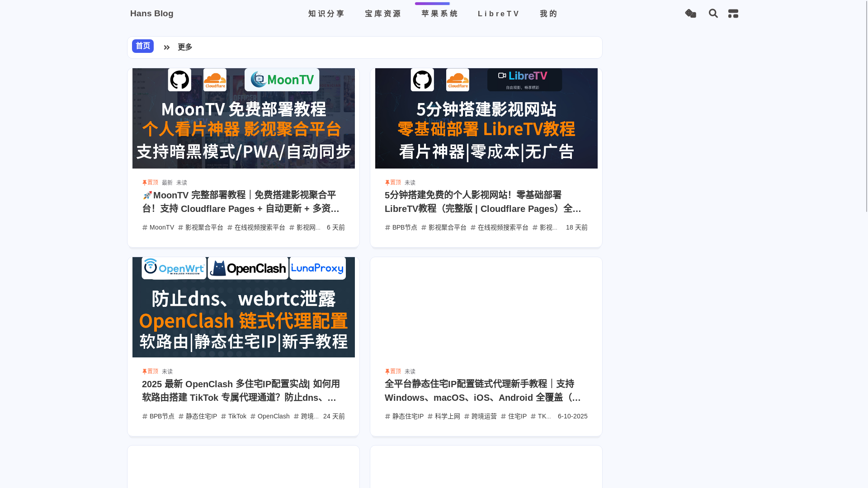Open the search magnifier icon
This screenshot has height=488, width=868.
coord(713,14)
